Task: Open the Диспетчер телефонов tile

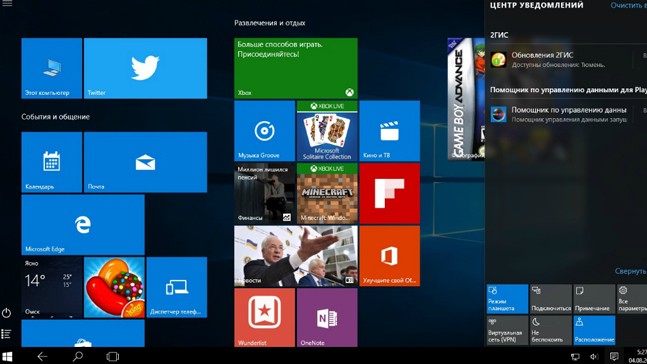Action: point(177,287)
